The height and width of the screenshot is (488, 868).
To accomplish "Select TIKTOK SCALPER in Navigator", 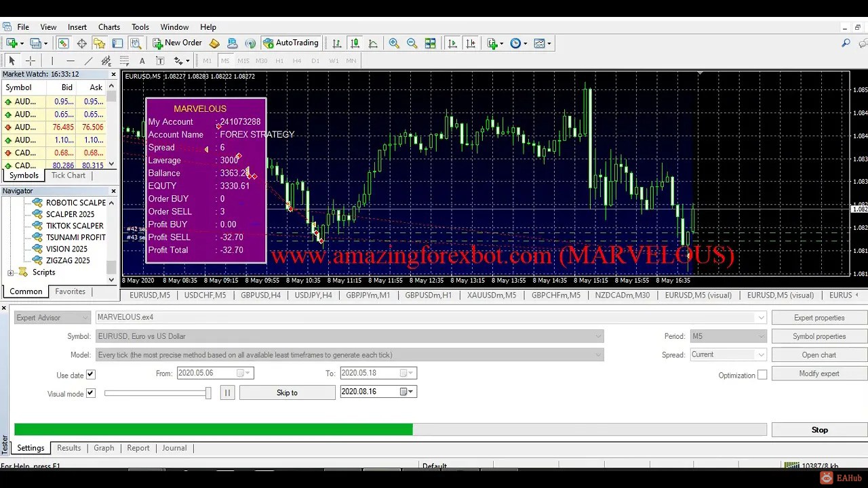I will click(75, 226).
